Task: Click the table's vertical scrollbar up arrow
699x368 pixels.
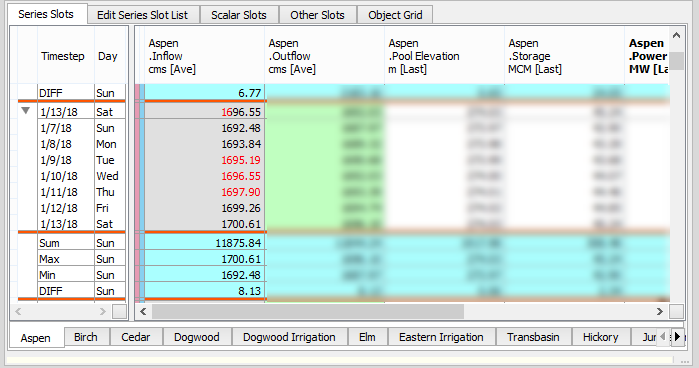Action: click(x=676, y=35)
